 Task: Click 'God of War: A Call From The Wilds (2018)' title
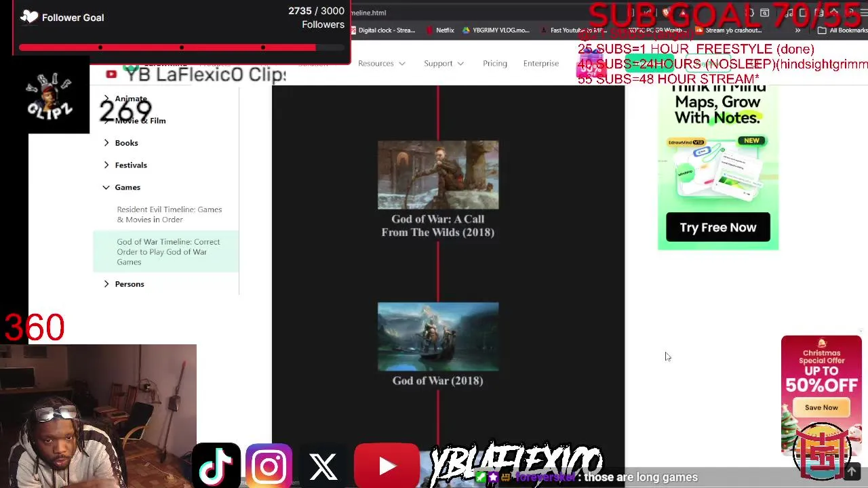coord(438,226)
